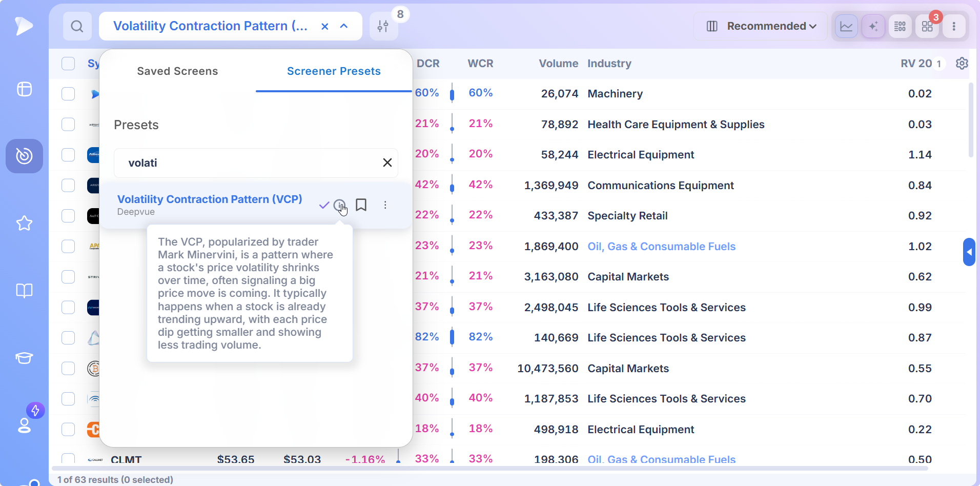Open the graduation cap learning icon
Screen dimensions: 980x486
[x=24, y=358]
